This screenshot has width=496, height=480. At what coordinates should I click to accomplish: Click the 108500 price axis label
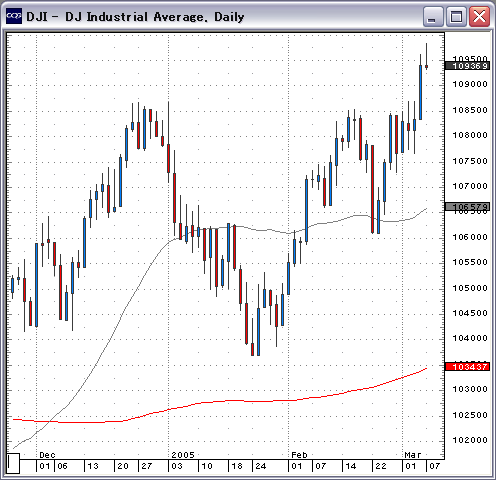(470, 110)
